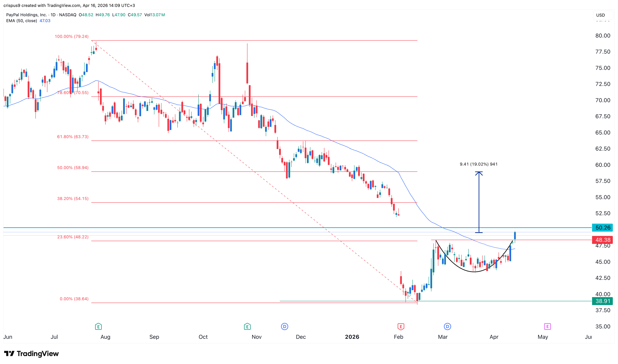Viewport: 618px width, 364px height.
Task: Click the 100.00% (79.24) Fibonacci level label
Action: click(x=71, y=36)
